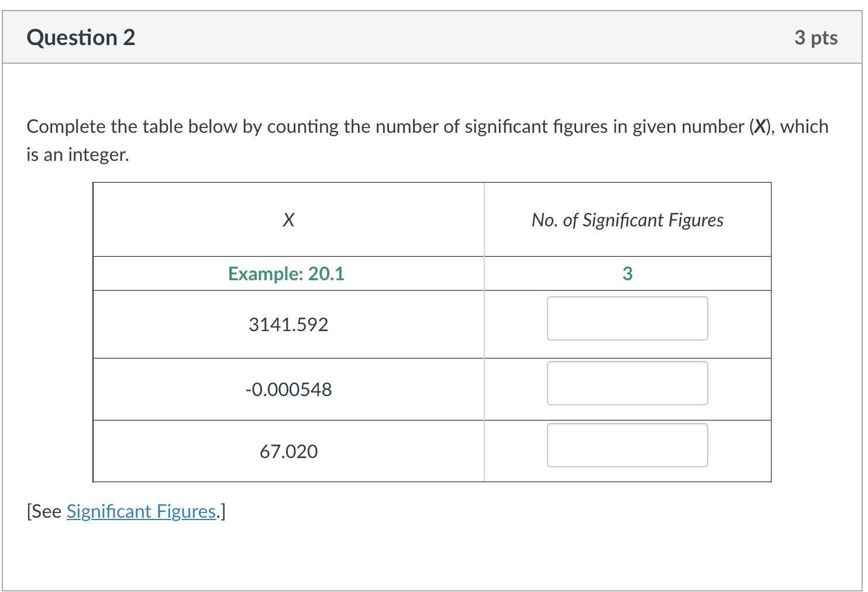This screenshot has width=868, height=592.
Task: Click the example answer 3
Action: (x=628, y=274)
